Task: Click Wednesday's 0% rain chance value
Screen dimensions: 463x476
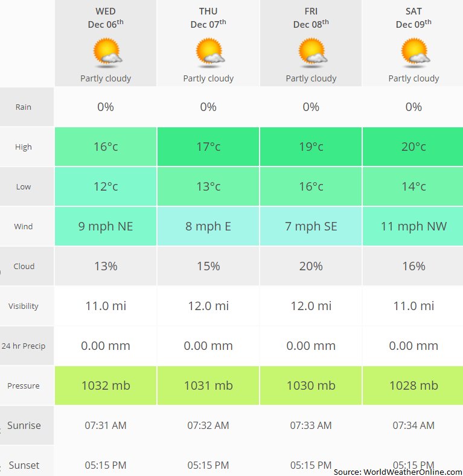Action: [x=106, y=107]
